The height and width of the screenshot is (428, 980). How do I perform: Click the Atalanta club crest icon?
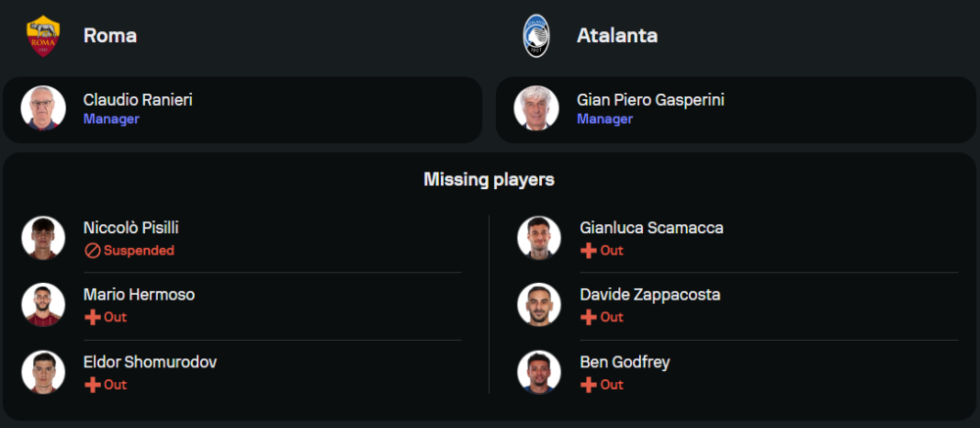(x=536, y=36)
